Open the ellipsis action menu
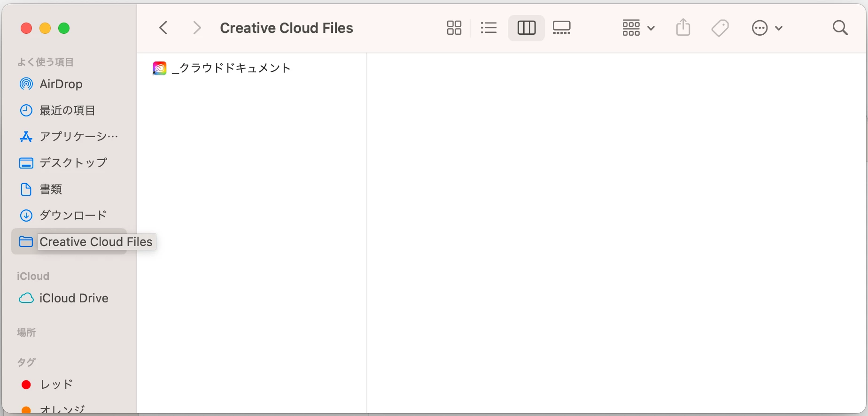This screenshot has width=868, height=416. tap(767, 28)
